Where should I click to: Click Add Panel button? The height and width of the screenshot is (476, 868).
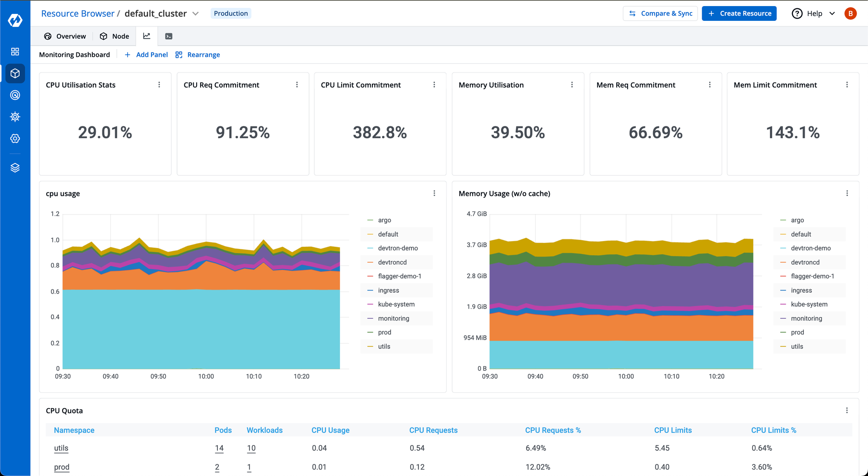(146, 55)
